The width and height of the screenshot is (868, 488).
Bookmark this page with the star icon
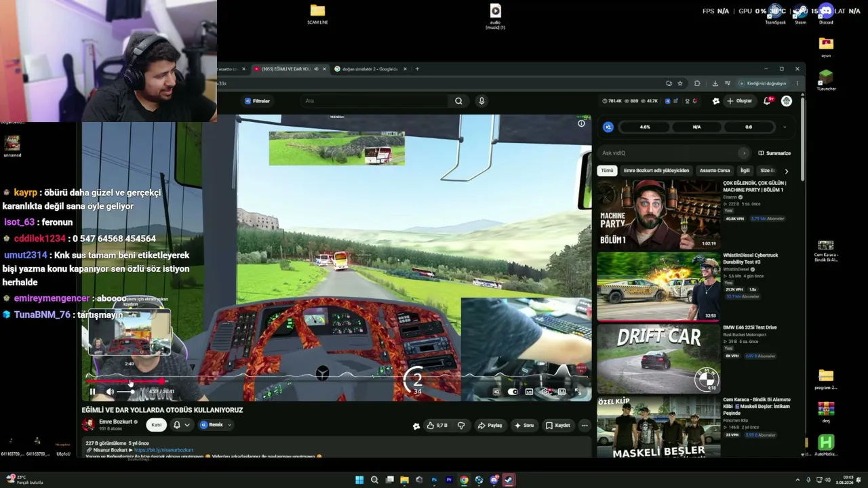(x=681, y=83)
